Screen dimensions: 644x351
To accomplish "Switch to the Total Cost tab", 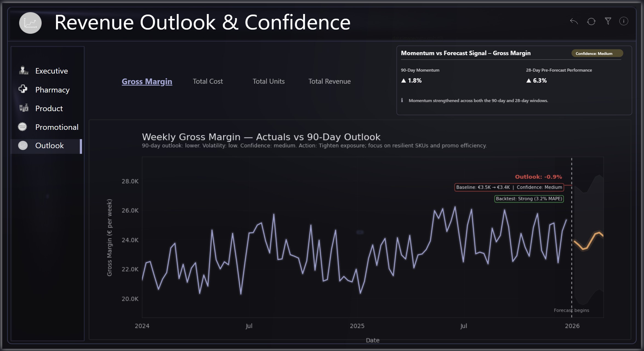I will coord(208,81).
